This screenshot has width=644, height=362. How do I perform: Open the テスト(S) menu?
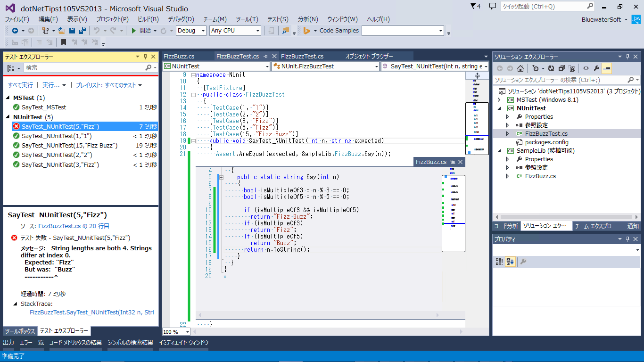point(278,19)
